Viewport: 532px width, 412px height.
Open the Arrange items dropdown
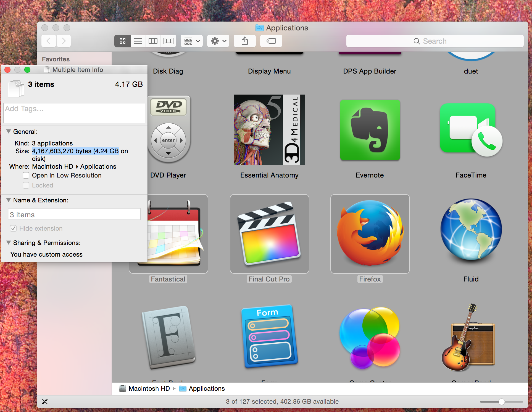point(192,41)
